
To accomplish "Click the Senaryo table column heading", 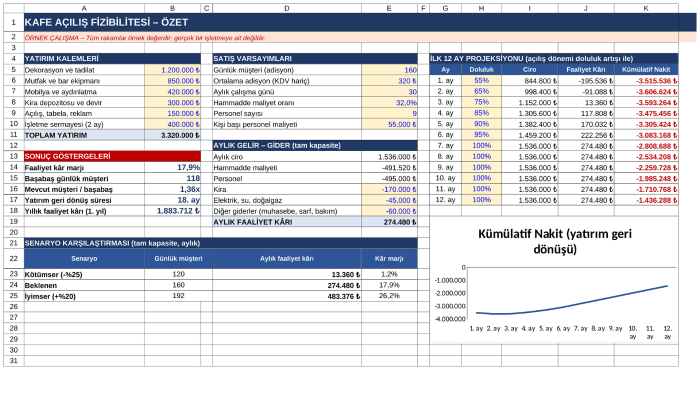I will pos(84,258).
